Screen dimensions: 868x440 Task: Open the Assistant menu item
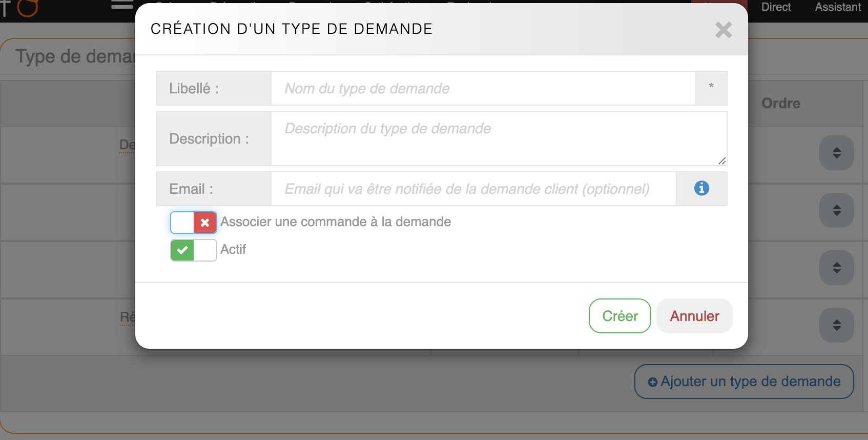pos(838,7)
